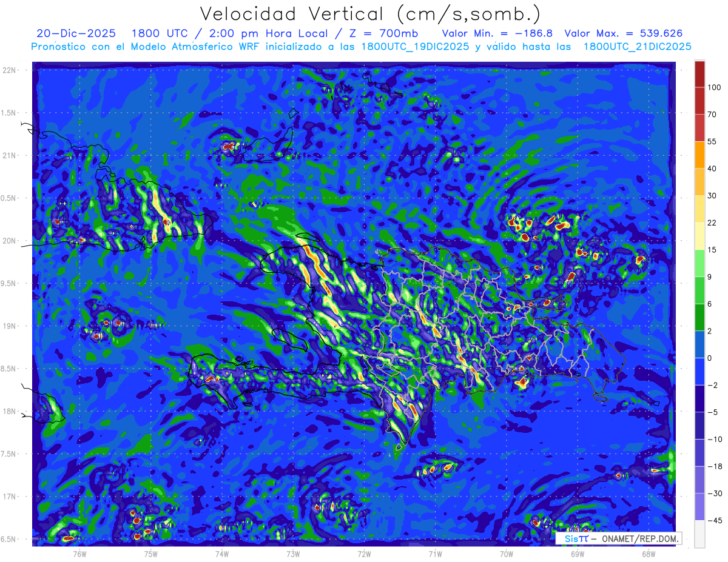Image resolution: width=728 pixels, height=562 pixels.
Task: Click the 'Valor Min. = -186.8' text
Action: (x=498, y=33)
